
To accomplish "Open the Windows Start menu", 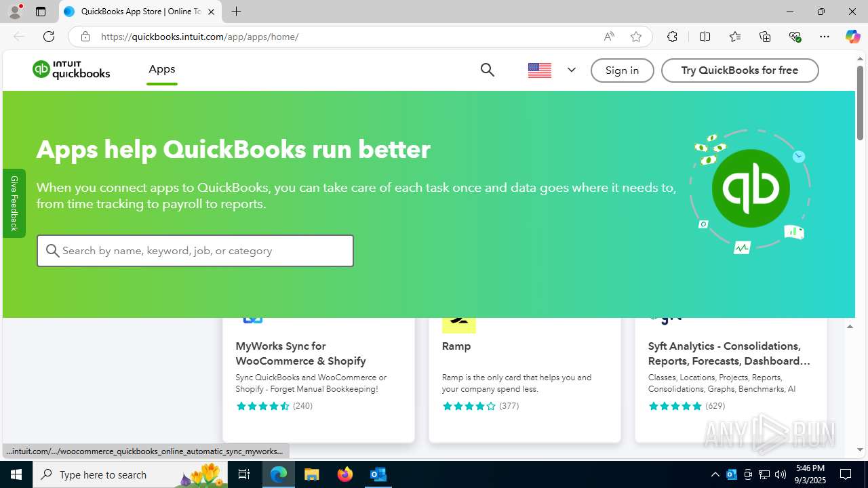I will 16,474.
